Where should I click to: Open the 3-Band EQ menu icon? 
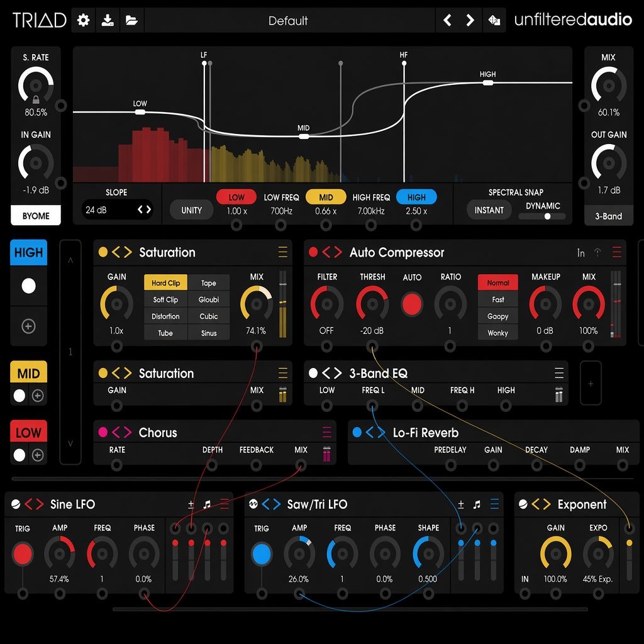point(559,373)
